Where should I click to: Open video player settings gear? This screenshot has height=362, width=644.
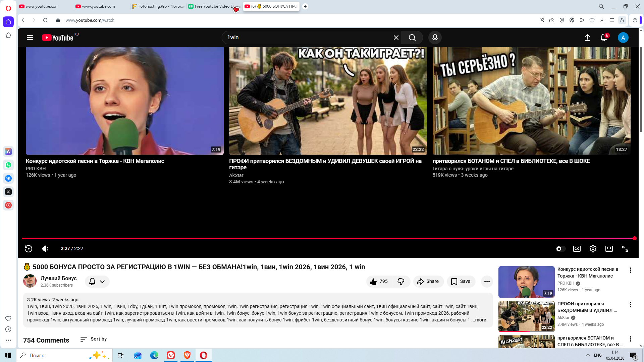point(593,248)
